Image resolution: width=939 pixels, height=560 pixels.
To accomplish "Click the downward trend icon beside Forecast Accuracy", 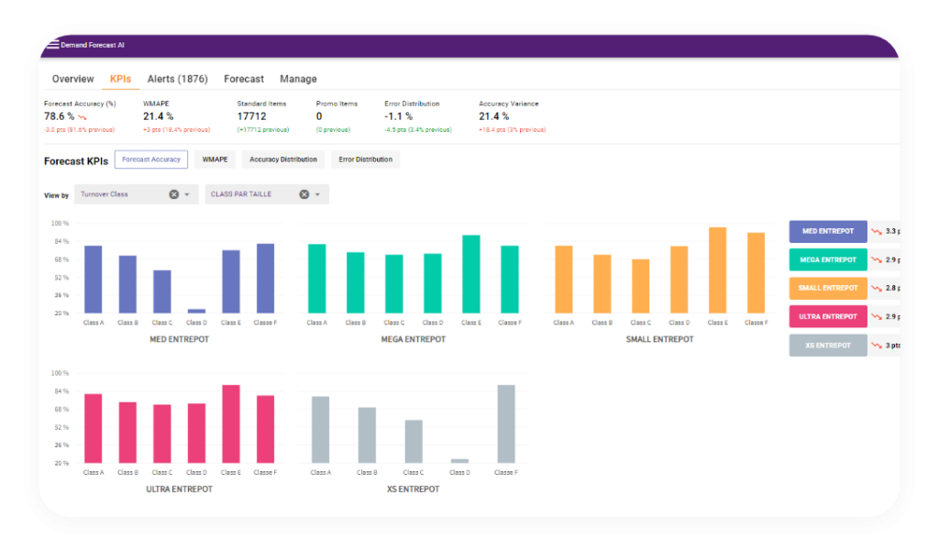I will tap(83, 117).
